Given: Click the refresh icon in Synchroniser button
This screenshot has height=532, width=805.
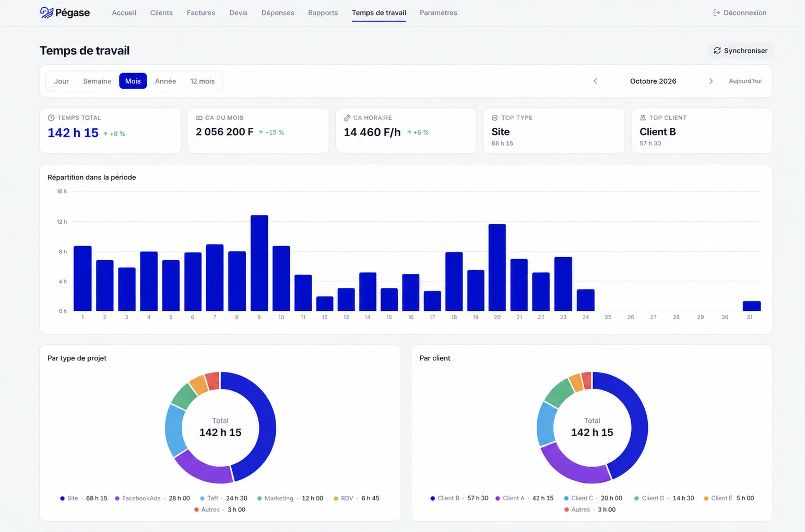Looking at the screenshot, I should 717,51.
